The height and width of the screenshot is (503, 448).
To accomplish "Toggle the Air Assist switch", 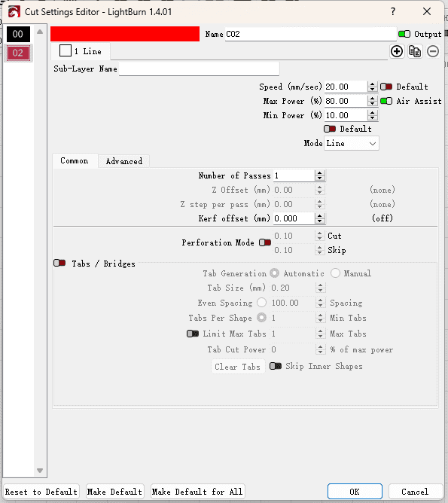I will click(x=386, y=101).
